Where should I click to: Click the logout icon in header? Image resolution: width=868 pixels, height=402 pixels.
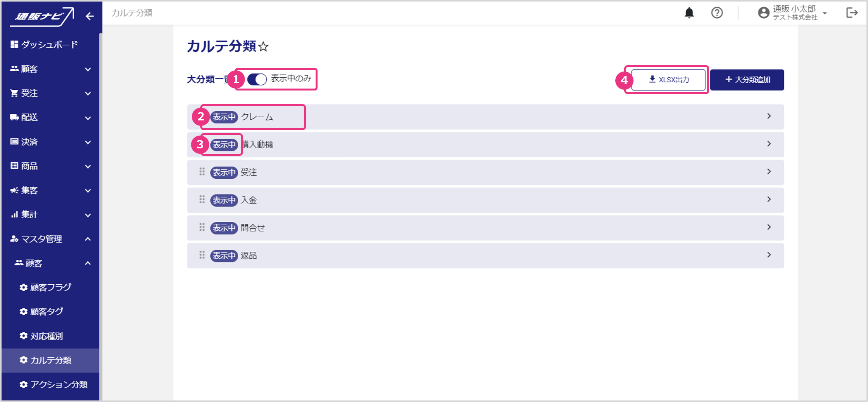point(852,13)
